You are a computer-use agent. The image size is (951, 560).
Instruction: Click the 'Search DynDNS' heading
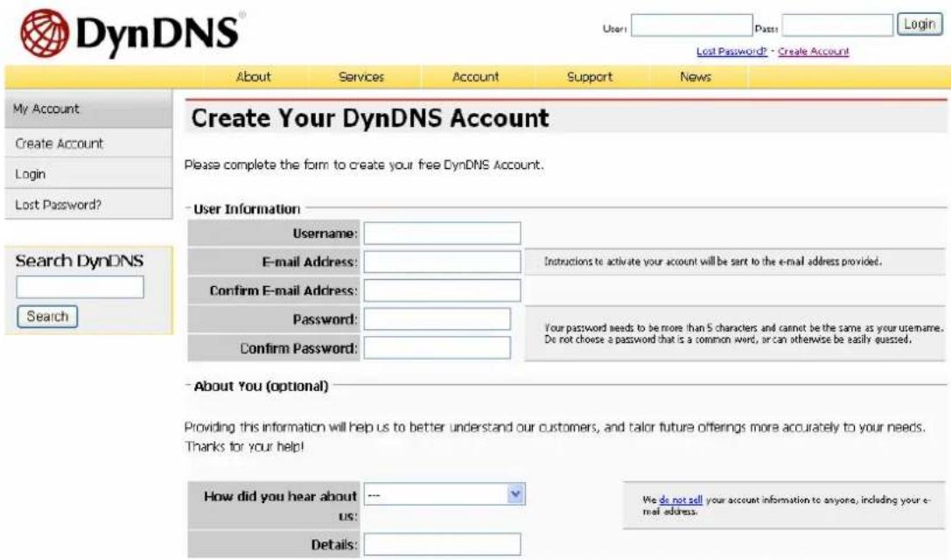pyautogui.click(x=80, y=261)
